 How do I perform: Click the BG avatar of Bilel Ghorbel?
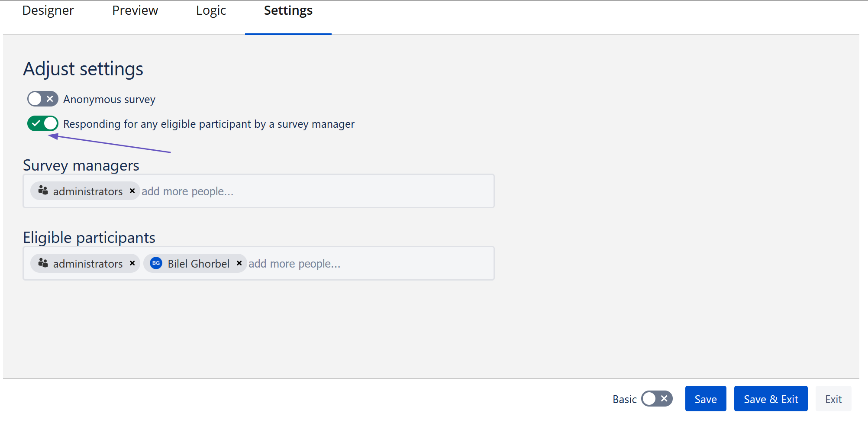156,263
